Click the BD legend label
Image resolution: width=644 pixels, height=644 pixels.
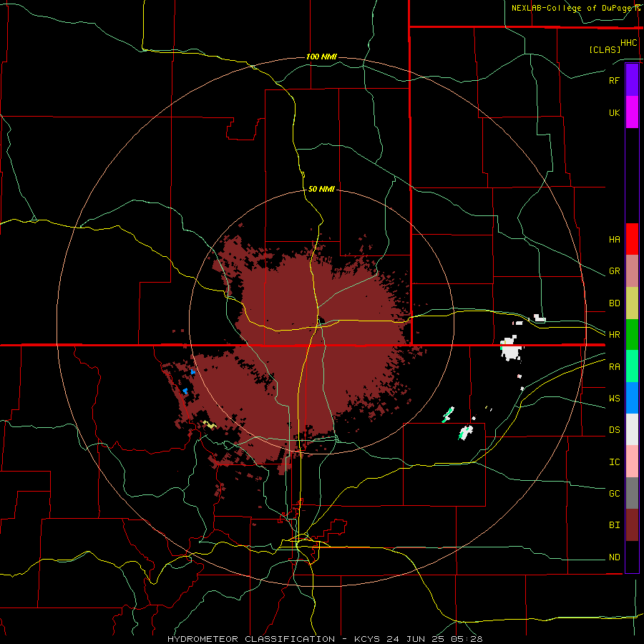[x=614, y=303]
